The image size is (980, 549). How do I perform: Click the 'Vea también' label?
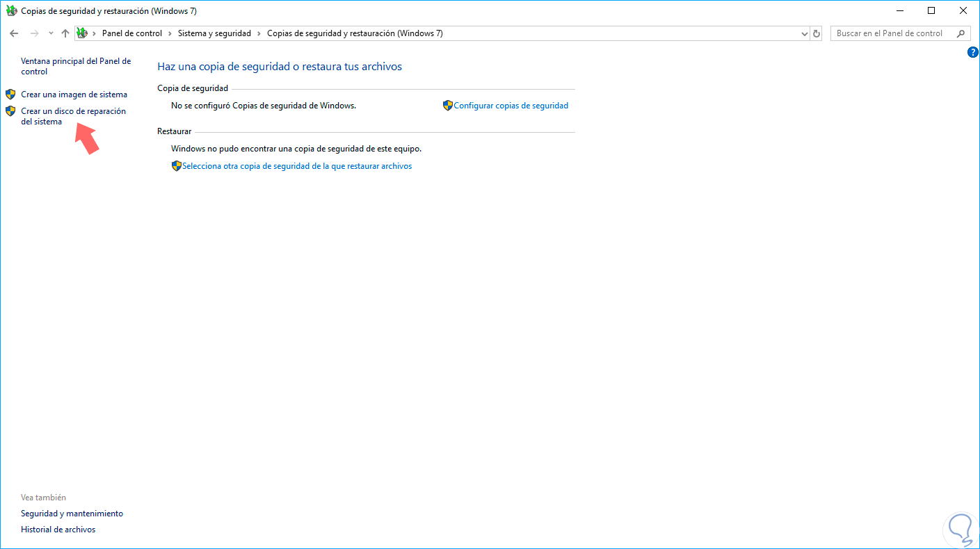(43, 498)
